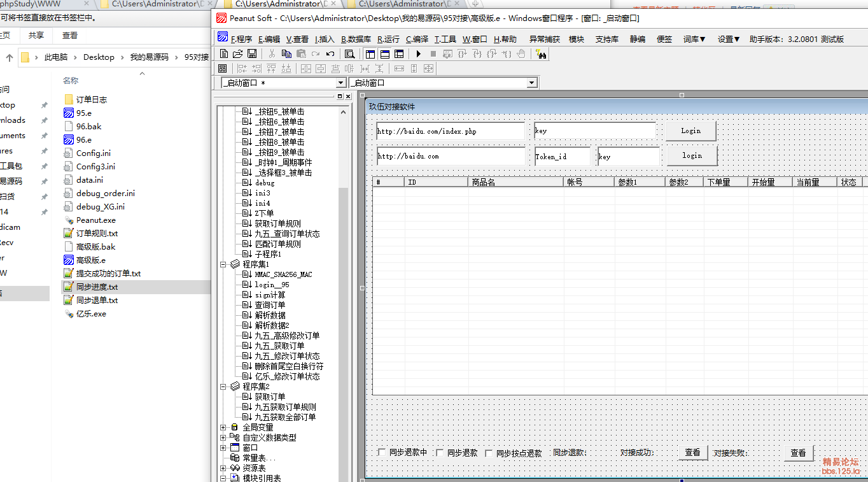Click the binoculars help search icon
Viewport: 868px width, 482px height.
coord(541,54)
